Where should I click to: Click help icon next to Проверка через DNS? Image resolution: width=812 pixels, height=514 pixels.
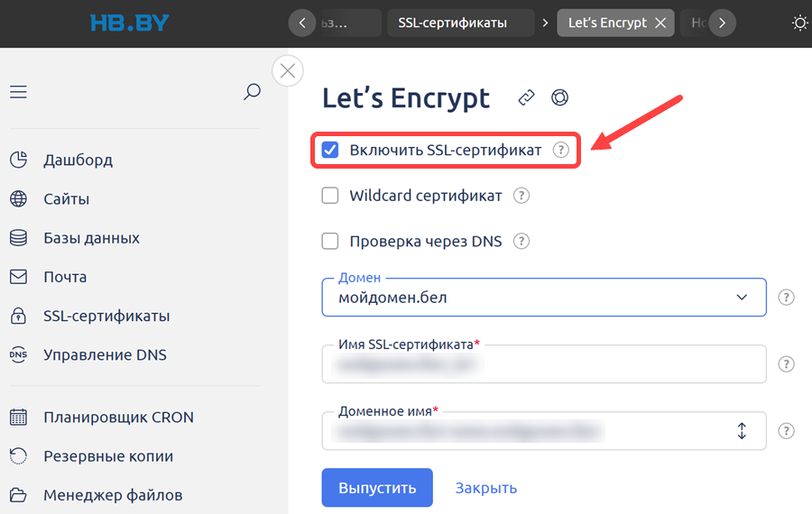click(521, 241)
